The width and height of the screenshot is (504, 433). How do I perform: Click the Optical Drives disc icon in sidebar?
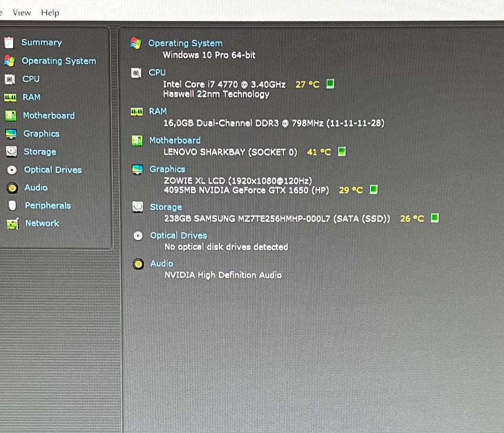[x=12, y=170]
